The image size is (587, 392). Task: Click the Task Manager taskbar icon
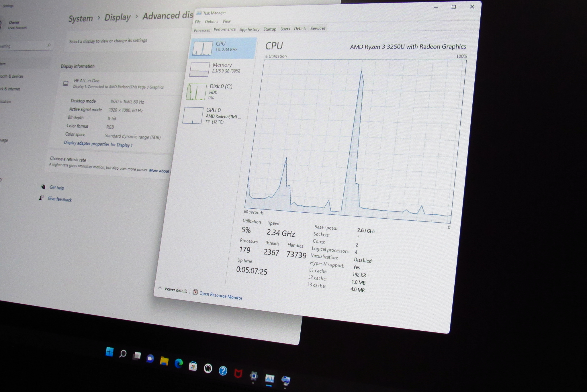tap(270, 379)
